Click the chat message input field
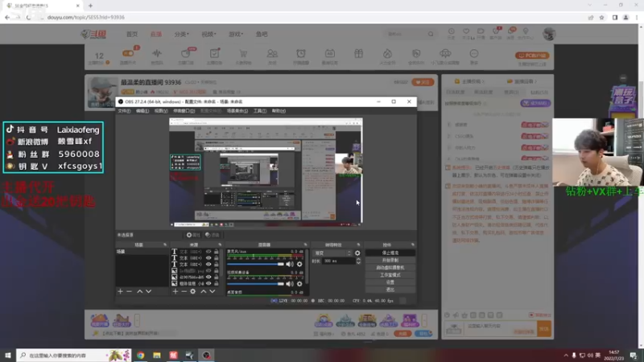This screenshot has height=362, width=644. click(500, 328)
